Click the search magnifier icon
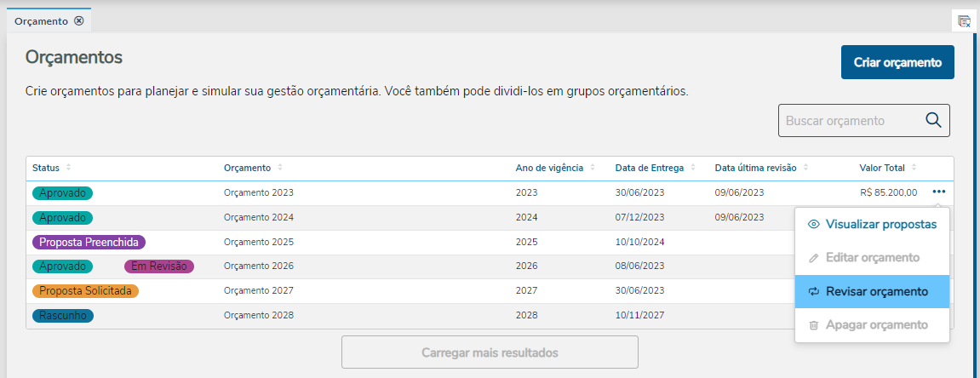The image size is (980, 378). [933, 121]
